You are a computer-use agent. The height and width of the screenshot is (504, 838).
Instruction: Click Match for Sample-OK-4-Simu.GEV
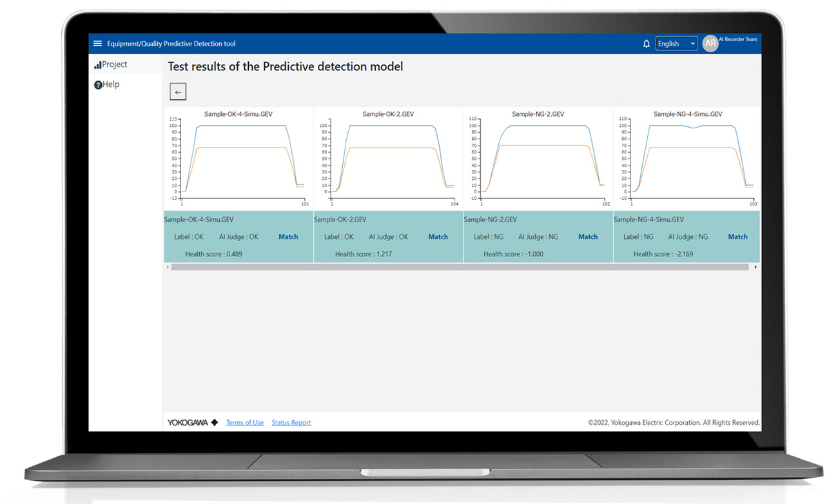(x=288, y=237)
